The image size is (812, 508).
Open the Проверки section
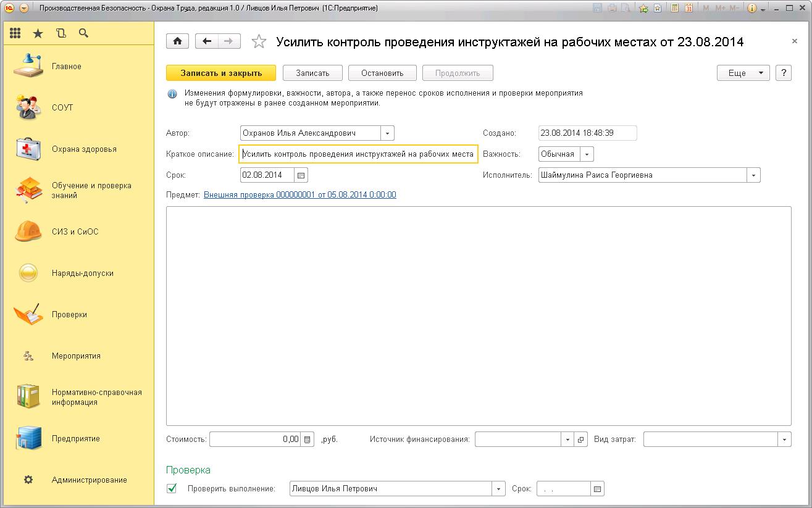click(69, 315)
